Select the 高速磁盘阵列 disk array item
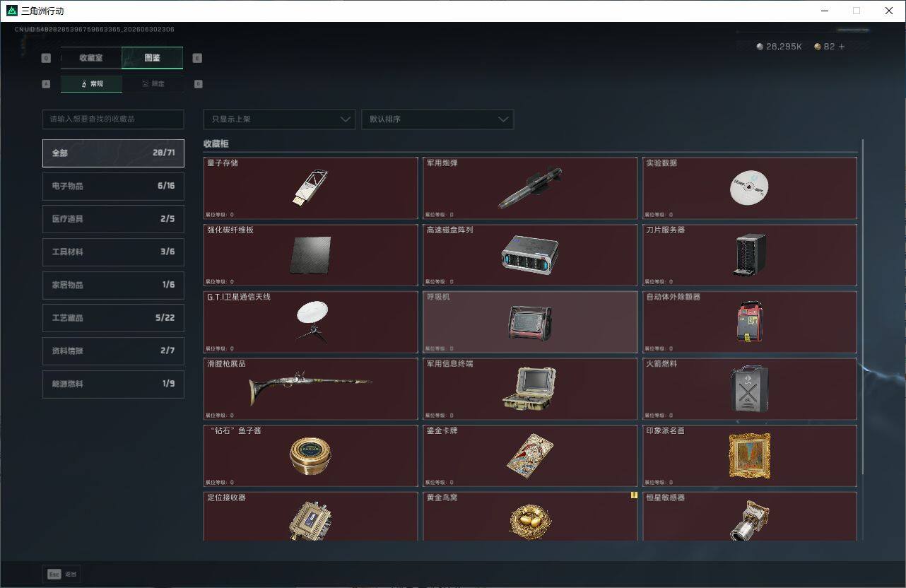The image size is (906, 588). point(530,255)
